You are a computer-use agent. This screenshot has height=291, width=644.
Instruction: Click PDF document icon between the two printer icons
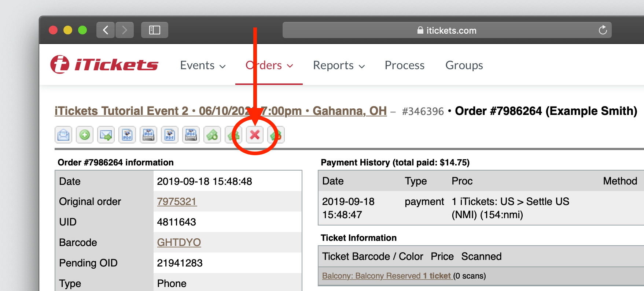[170, 135]
